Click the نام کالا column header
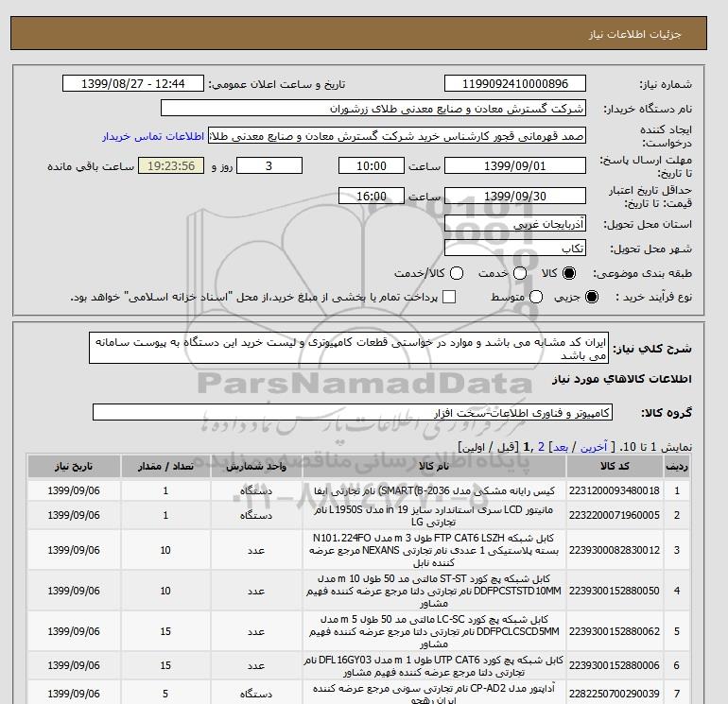The image size is (728, 704). [434, 467]
